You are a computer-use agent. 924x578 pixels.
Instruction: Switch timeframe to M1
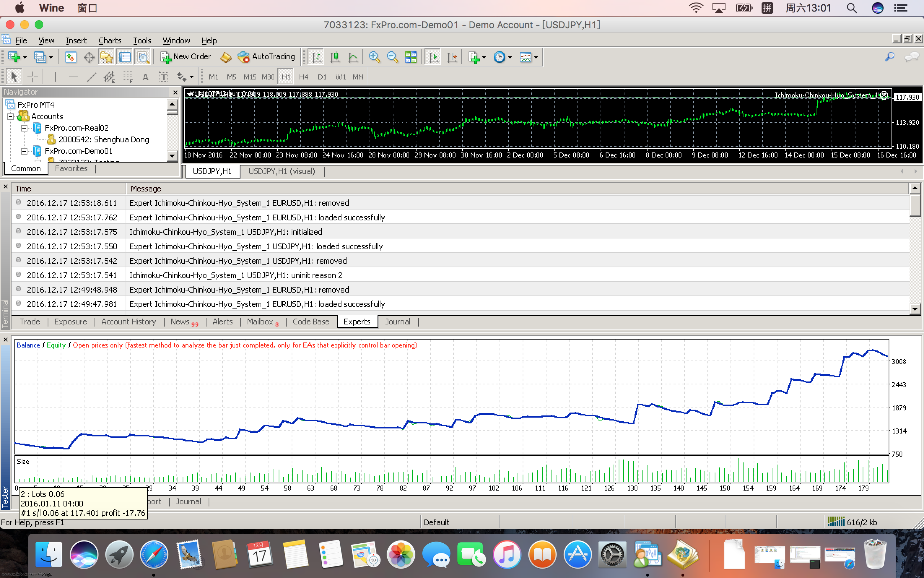[213, 77]
